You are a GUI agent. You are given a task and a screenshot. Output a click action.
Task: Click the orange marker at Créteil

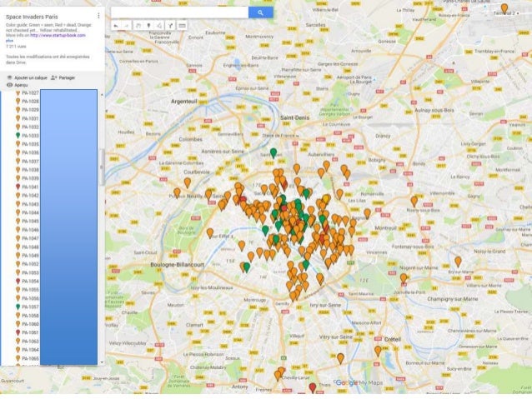[378, 351]
